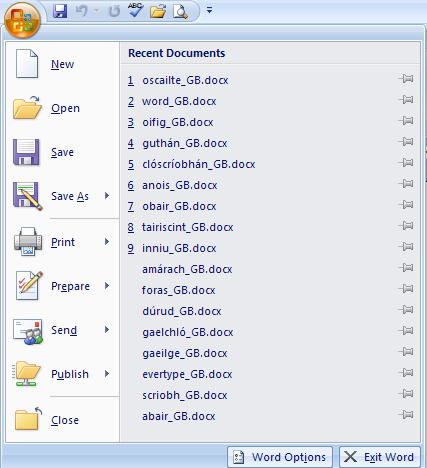This screenshot has height=468, width=427.
Task: Open recent file amárach_GB.docx
Action: click(187, 269)
